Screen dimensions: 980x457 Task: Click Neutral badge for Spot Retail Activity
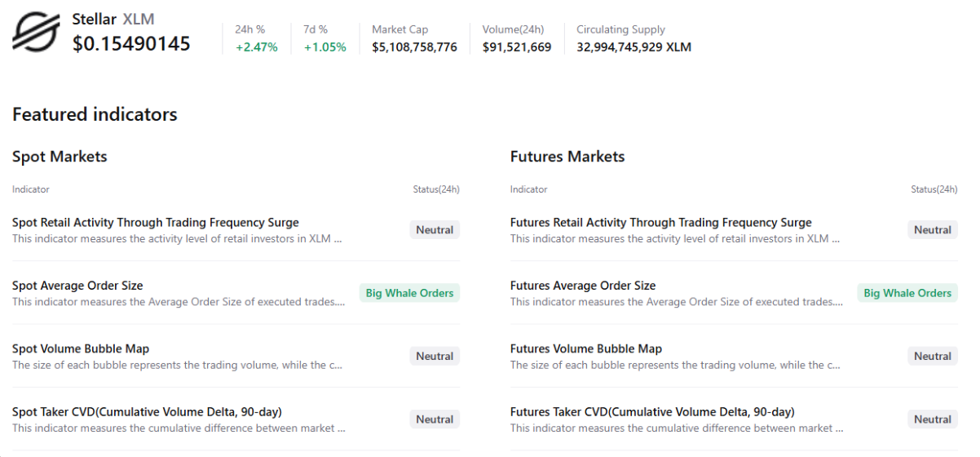click(435, 230)
